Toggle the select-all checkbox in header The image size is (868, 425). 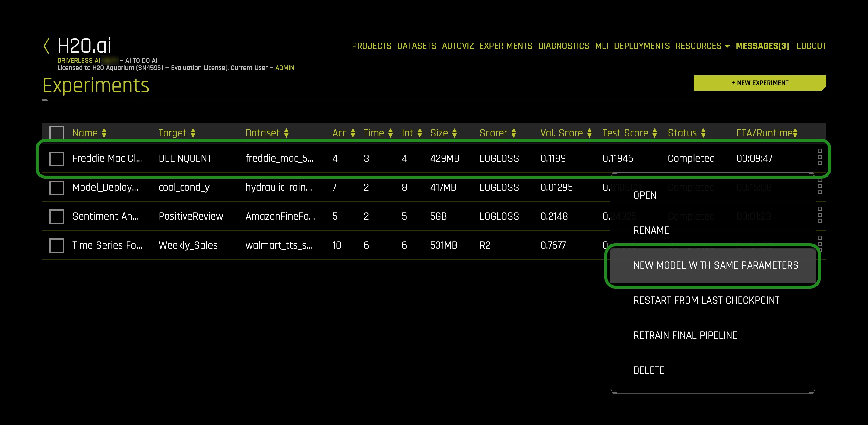click(x=57, y=133)
